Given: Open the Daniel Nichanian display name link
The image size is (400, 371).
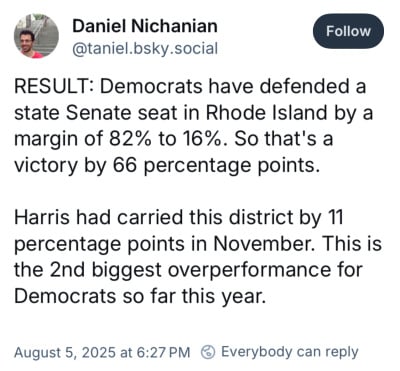Looking at the screenshot, I should coord(145,26).
